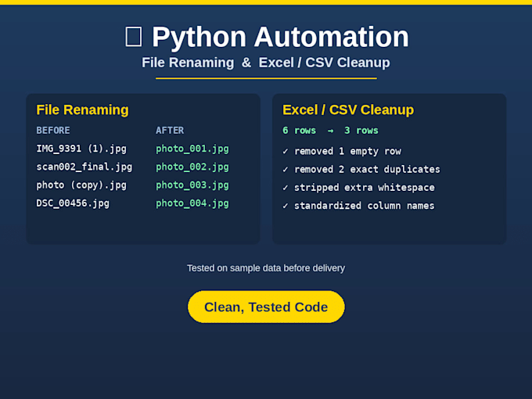
Task: Click renamed file photo_002.jpg
Action: (192, 167)
